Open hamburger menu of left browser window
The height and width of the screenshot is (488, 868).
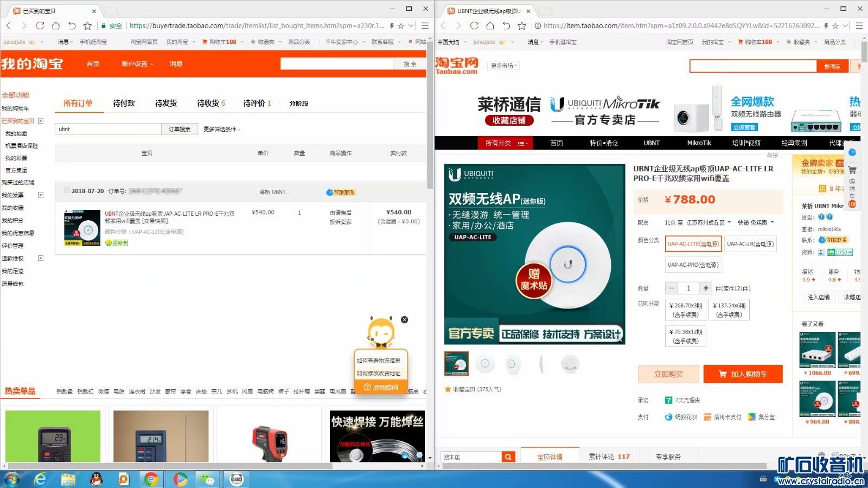coord(425,25)
